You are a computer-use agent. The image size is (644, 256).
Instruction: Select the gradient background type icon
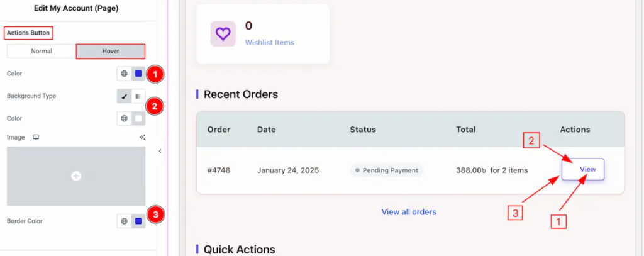(x=138, y=96)
